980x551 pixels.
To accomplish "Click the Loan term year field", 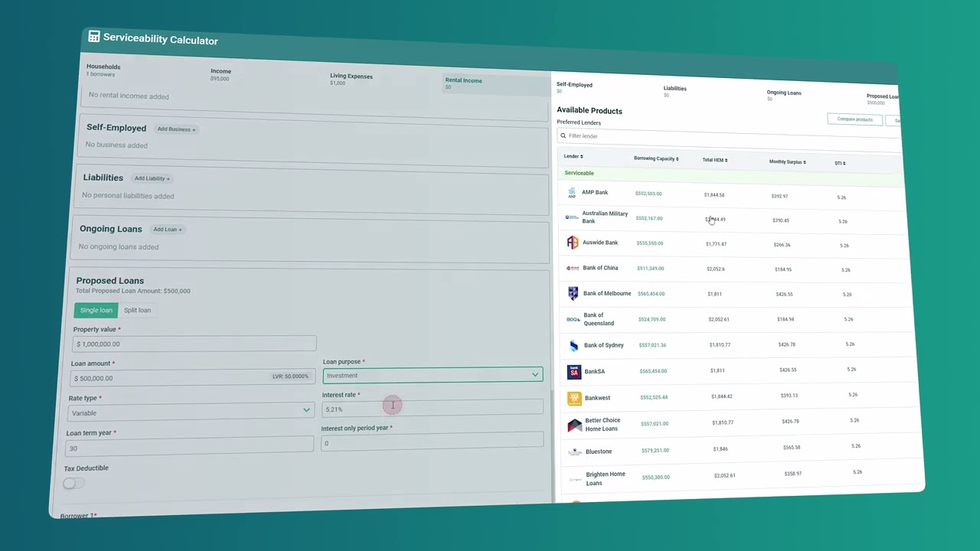I will (x=189, y=448).
